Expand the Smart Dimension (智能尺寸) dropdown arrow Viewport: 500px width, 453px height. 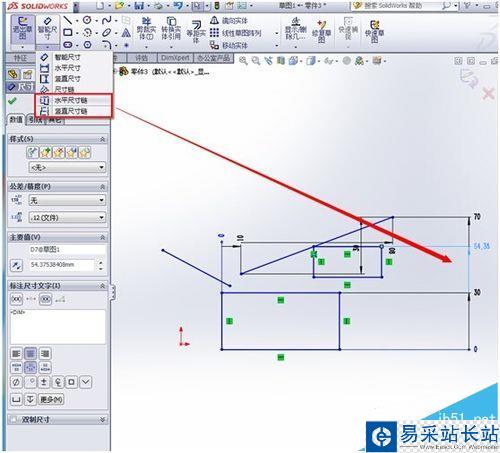[48, 47]
